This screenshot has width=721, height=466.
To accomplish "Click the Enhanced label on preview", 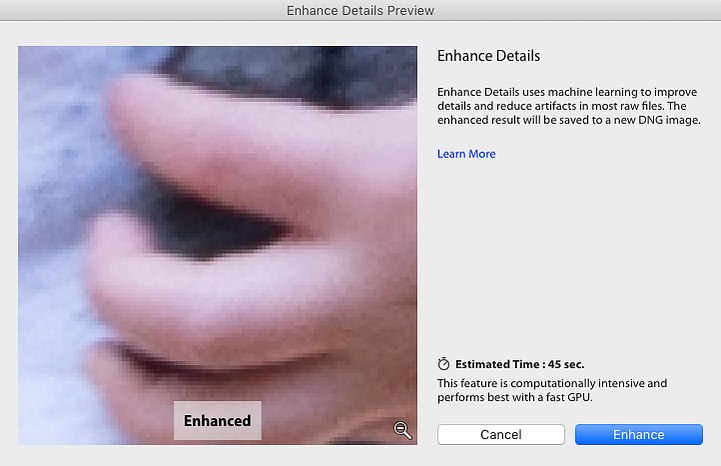I will (217, 420).
